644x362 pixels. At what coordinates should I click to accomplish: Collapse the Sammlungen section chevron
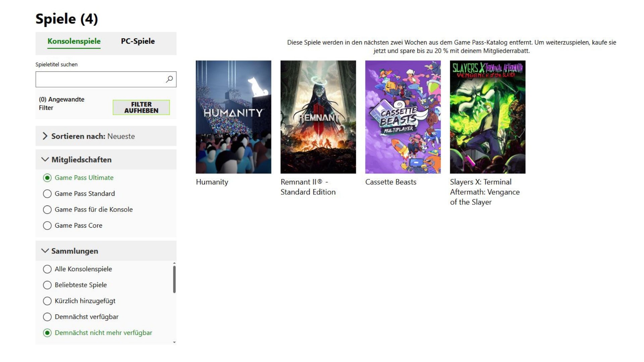click(x=45, y=251)
